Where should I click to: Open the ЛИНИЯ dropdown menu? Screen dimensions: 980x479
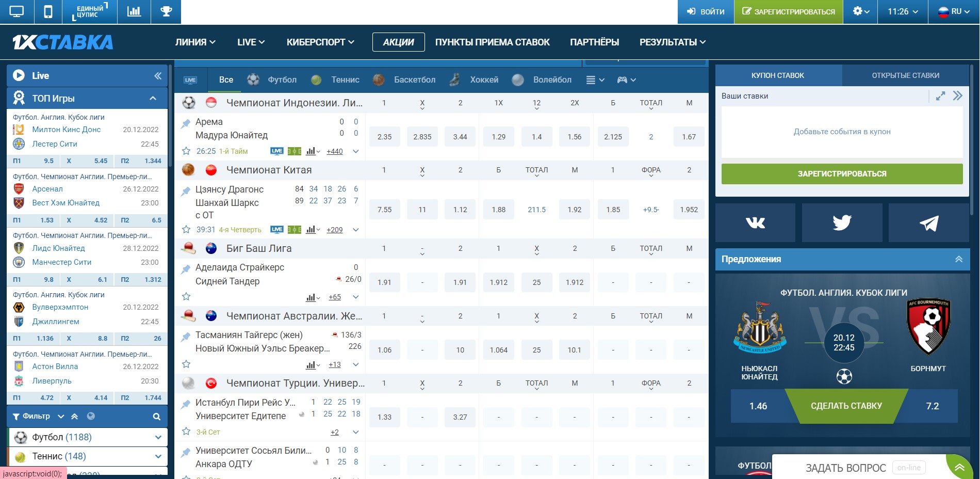tap(195, 42)
